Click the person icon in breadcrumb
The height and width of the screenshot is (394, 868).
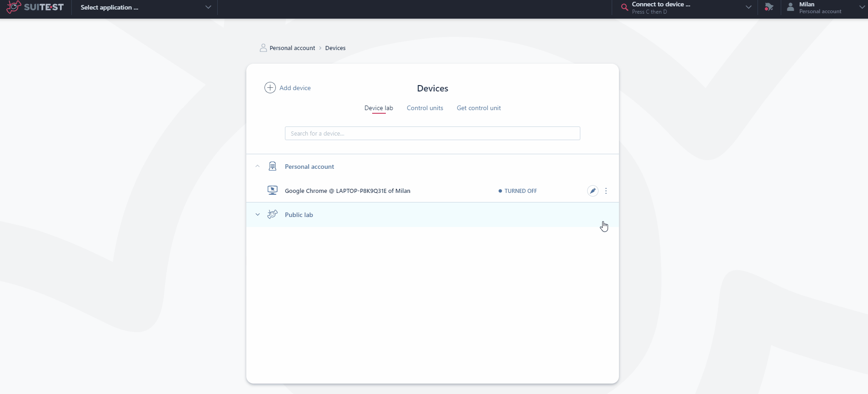(x=263, y=48)
